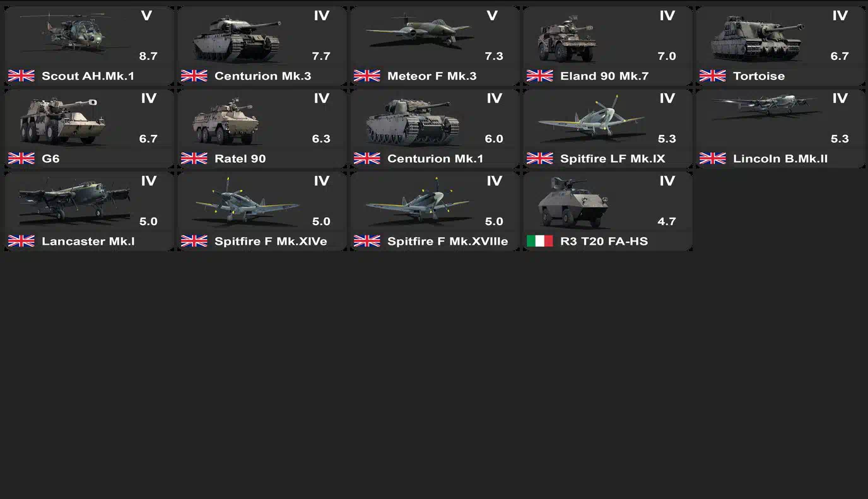Open the Spitfire LF Mk.IX aircraft card
Viewport: 868px width, 499px height.
pos(607,129)
